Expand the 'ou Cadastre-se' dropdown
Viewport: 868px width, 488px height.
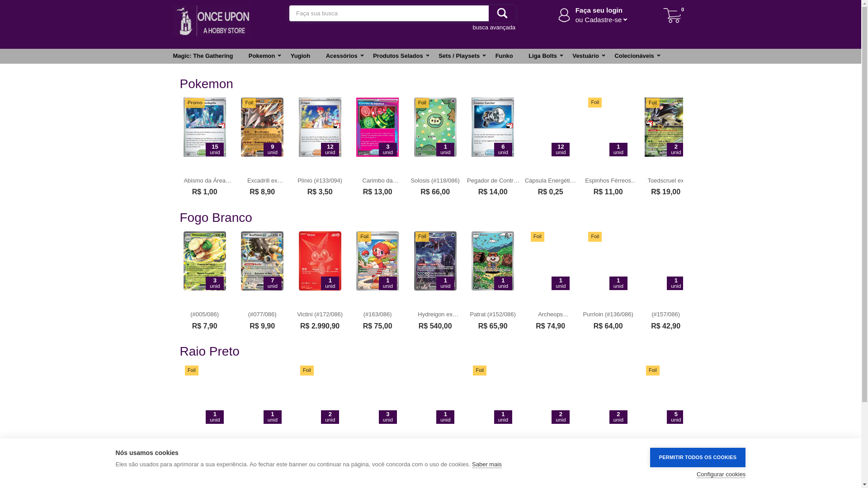(x=601, y=20)
